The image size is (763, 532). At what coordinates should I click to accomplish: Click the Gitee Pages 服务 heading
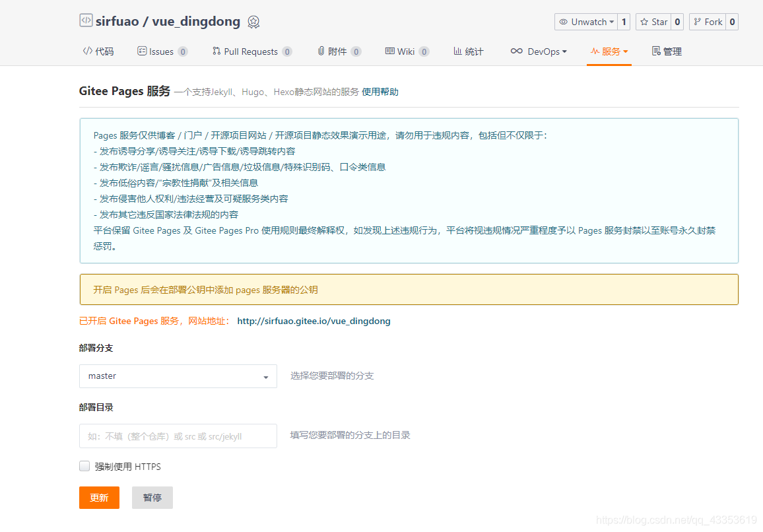[125, 92]
